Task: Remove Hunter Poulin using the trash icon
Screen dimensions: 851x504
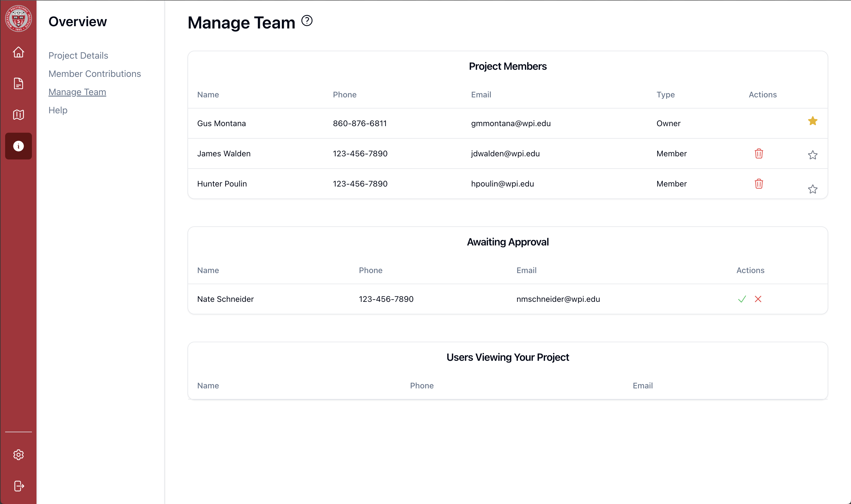Action: click(759, 184)
